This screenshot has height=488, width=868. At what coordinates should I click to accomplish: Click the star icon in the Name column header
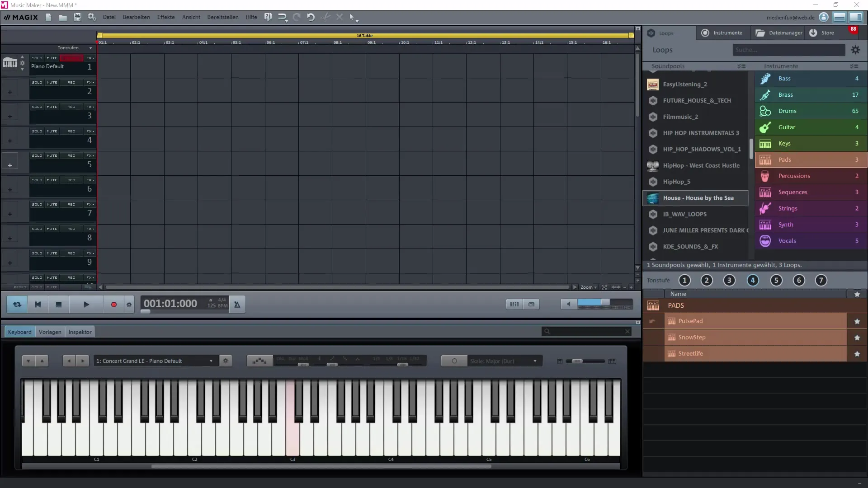tap(857, 294)
